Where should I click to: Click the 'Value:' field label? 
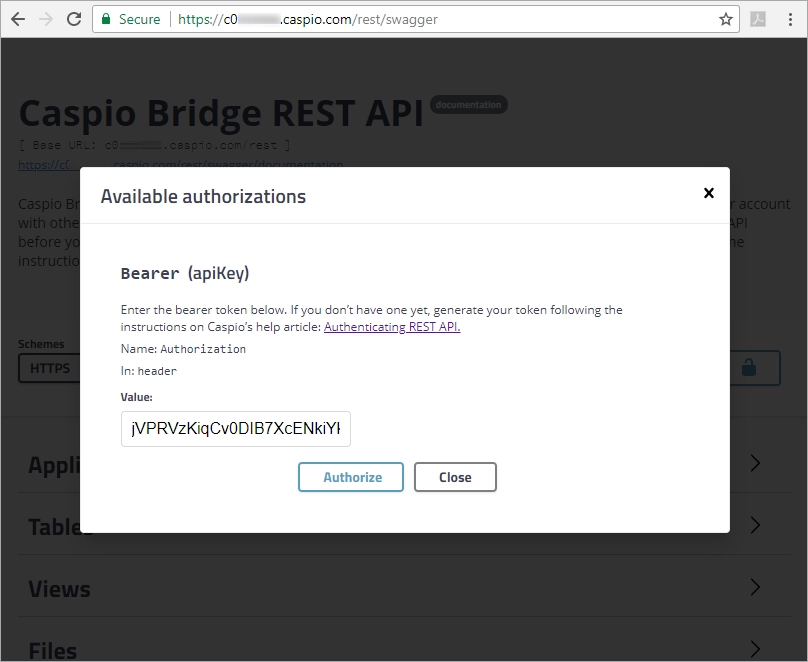(137, 397)
